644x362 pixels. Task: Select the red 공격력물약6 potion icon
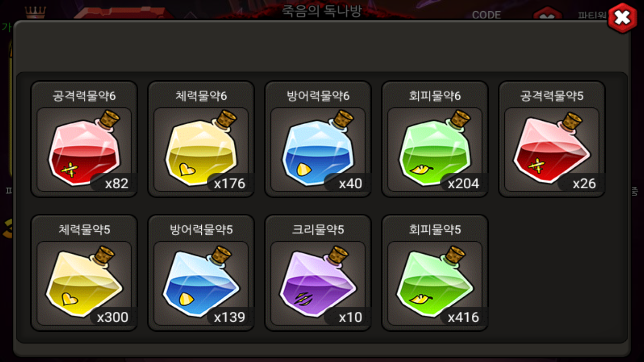click(84, 149)
